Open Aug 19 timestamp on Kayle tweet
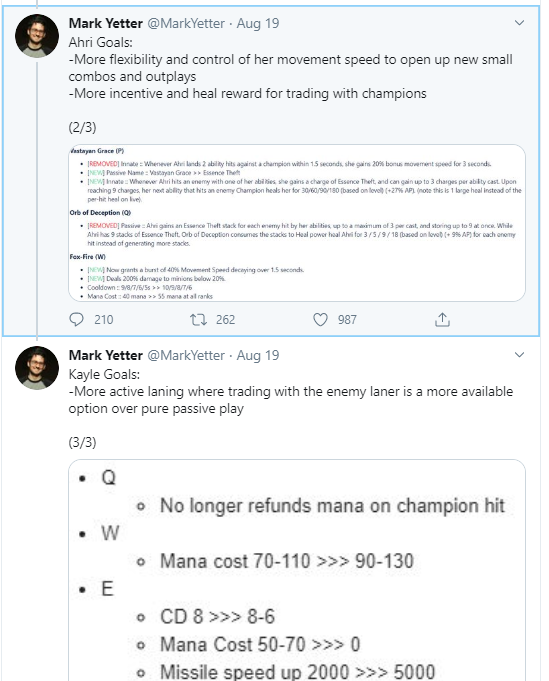The image size is (549, 681). (x=258, y=355)
